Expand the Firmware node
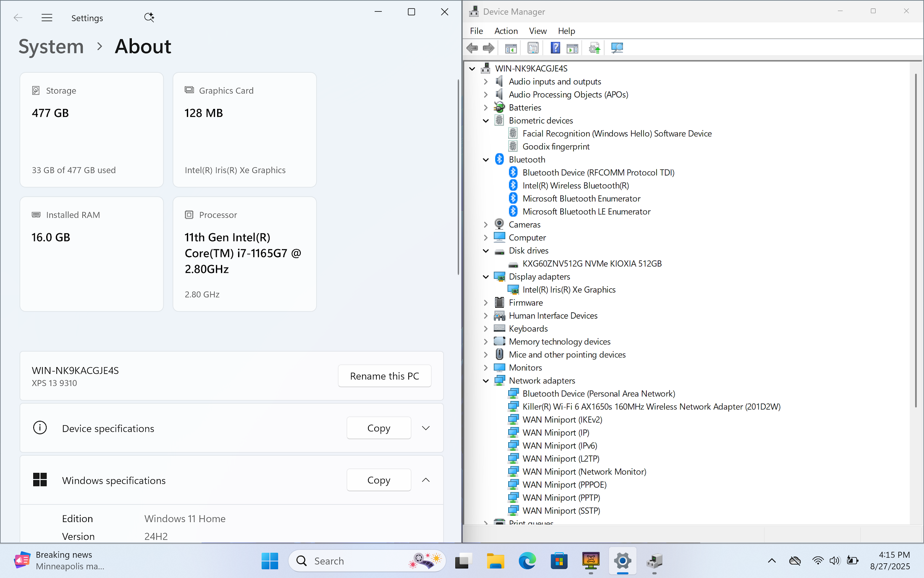This screenshot has width=924, height=578. click(486, 303)
